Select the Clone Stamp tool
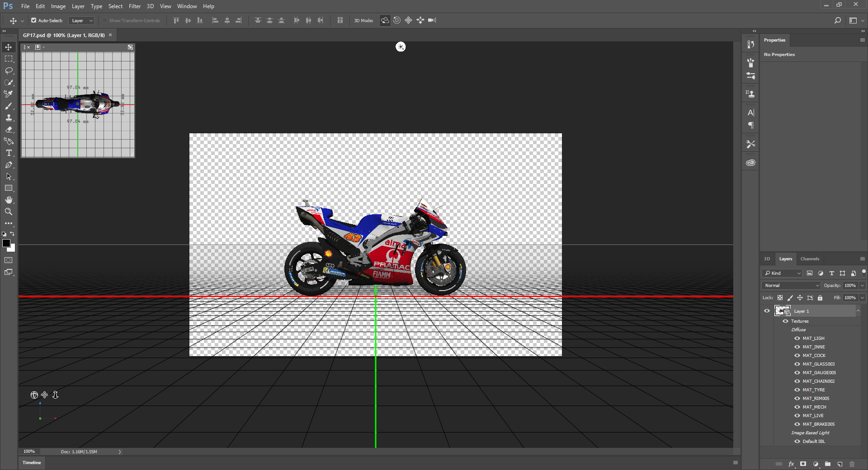Viewport: 868px width, 470px height. [x=9, y=117]
